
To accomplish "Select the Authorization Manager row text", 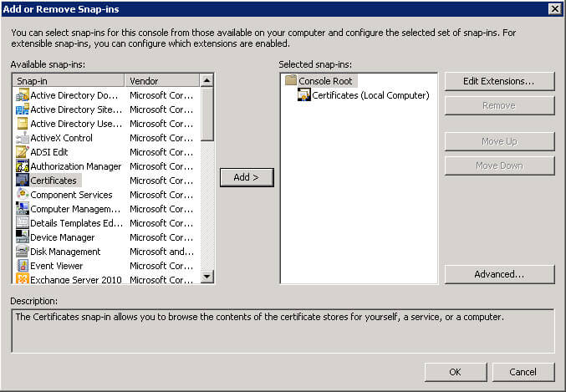I will tap(76, 166).
